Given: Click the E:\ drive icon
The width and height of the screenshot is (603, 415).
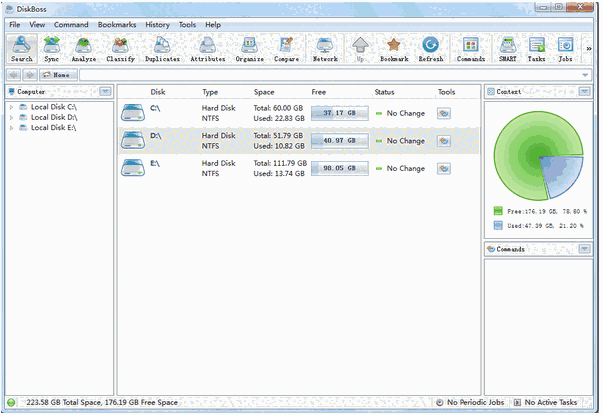Looking at the screenshot, I should pyautogui.click(x=133, y=168).
